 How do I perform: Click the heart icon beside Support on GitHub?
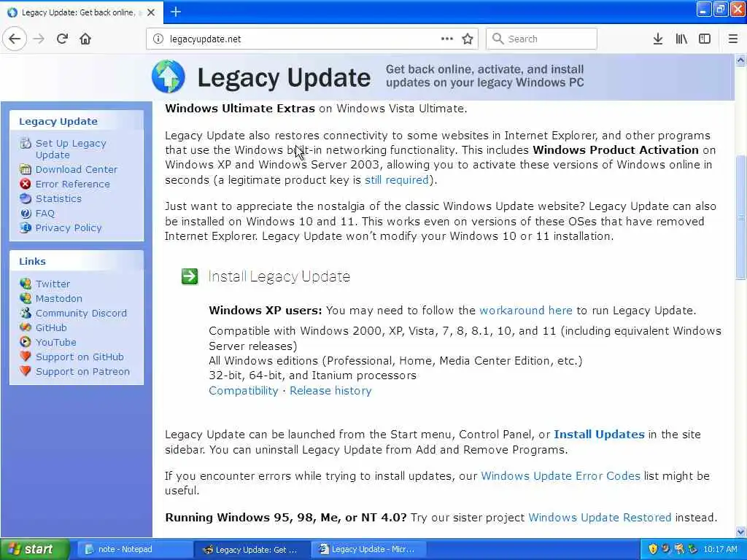(x=26, y=357)
